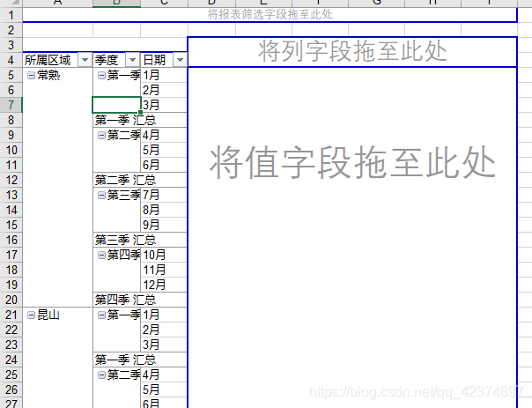Select the 4月 cell in row 25
The image size is (532, 408).
pos(164,375)
